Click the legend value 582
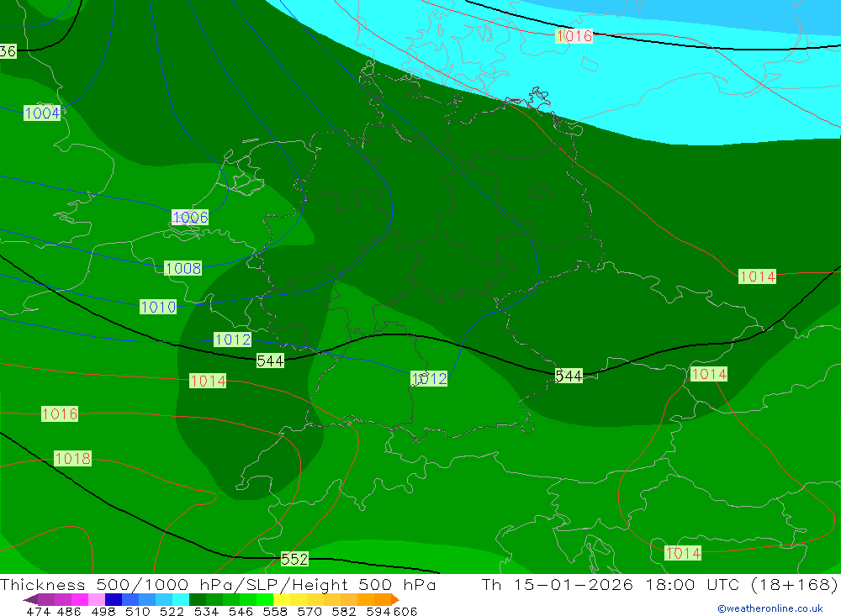 click(344, 611)
